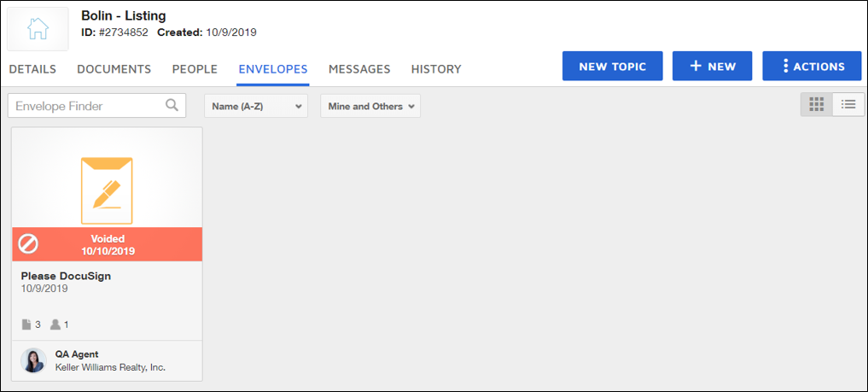The image size is (868, 392).
Task: Go to the People tab
Action: tap(195, 69)
